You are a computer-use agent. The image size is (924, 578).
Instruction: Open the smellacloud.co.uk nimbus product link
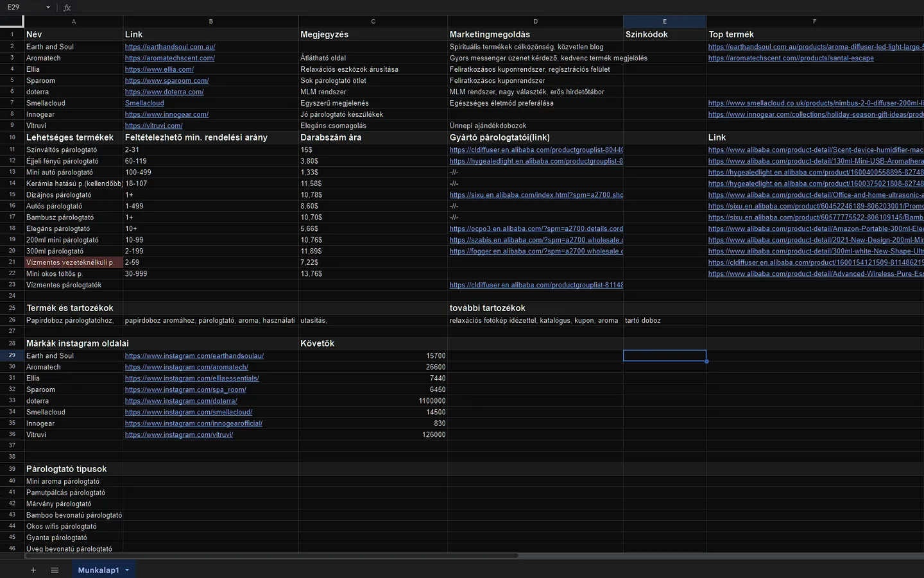(816, 103)
